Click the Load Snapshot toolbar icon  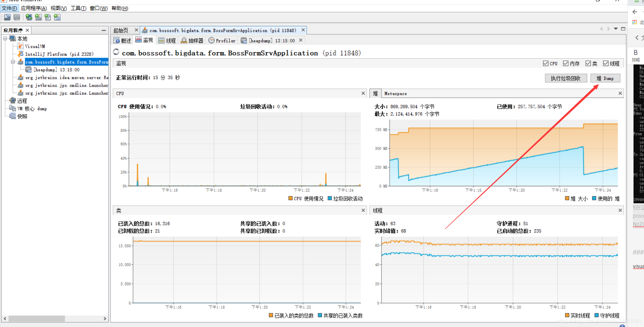[7, 17]
